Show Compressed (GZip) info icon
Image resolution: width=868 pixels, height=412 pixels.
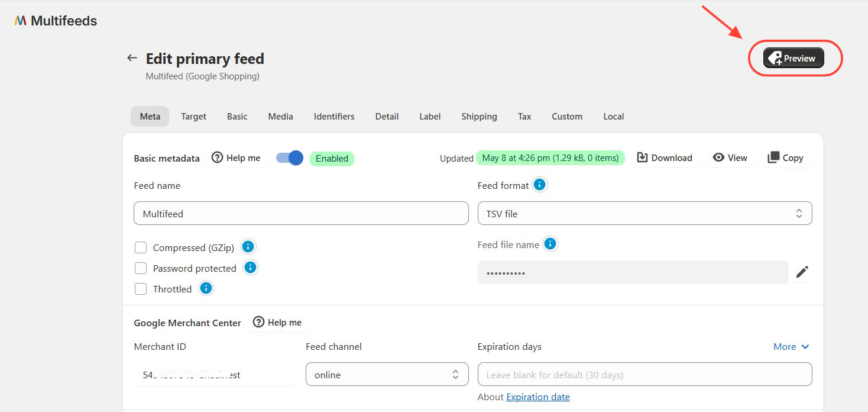[248, 247]
